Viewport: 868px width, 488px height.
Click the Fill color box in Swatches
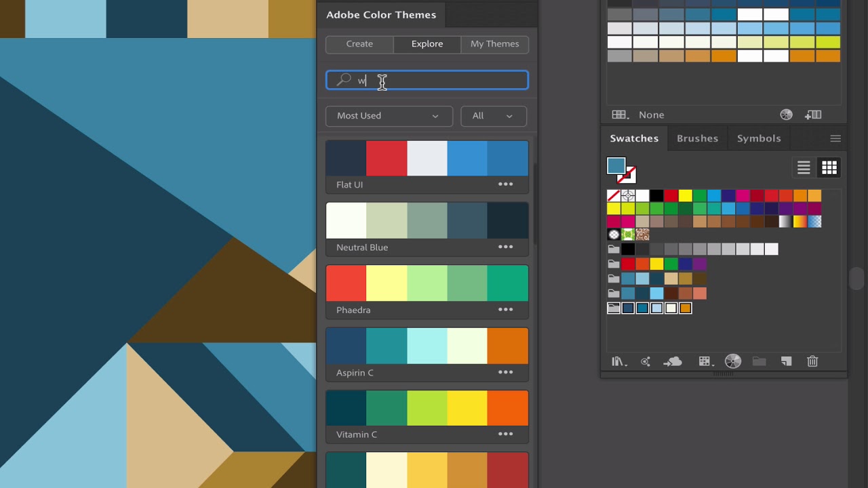(x=616, y=166)
